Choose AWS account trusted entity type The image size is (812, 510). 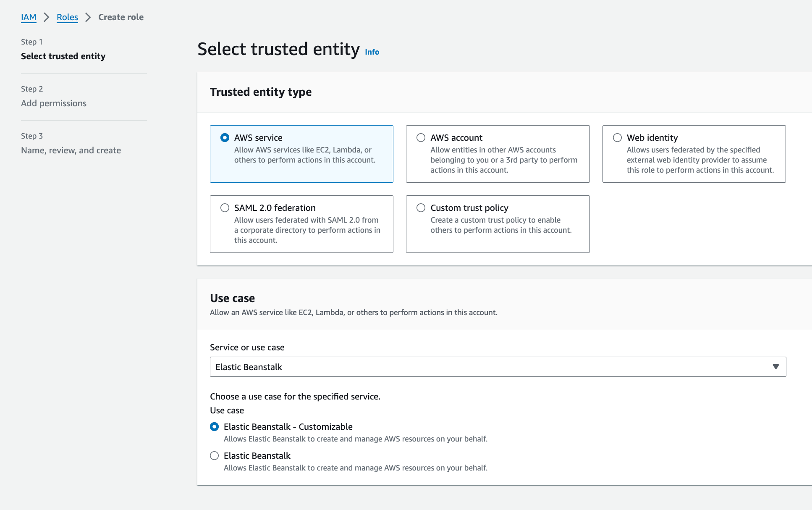point(421,138)
